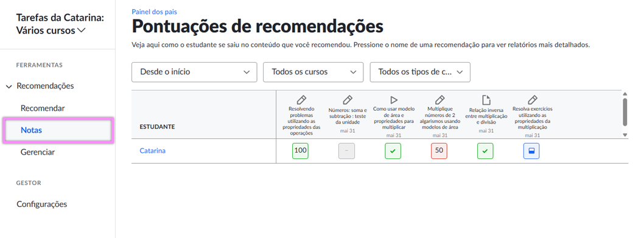Click the green checkmark under Como usar modelo

point(393,151)
